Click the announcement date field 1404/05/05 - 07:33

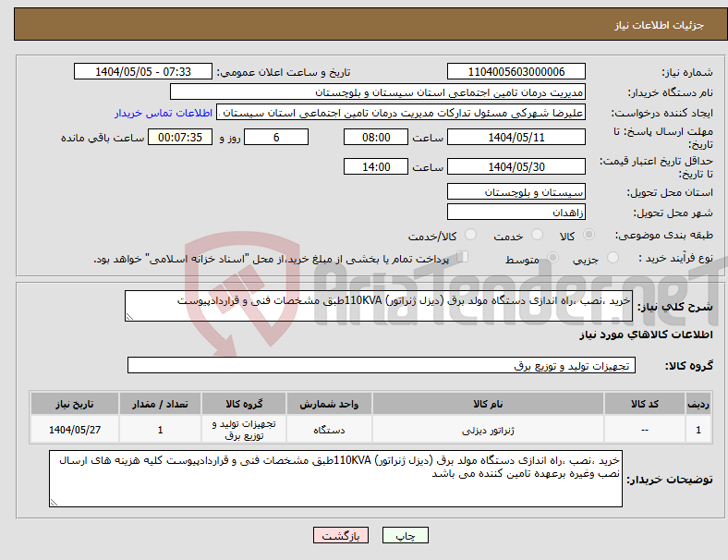(x=143, y=71)
